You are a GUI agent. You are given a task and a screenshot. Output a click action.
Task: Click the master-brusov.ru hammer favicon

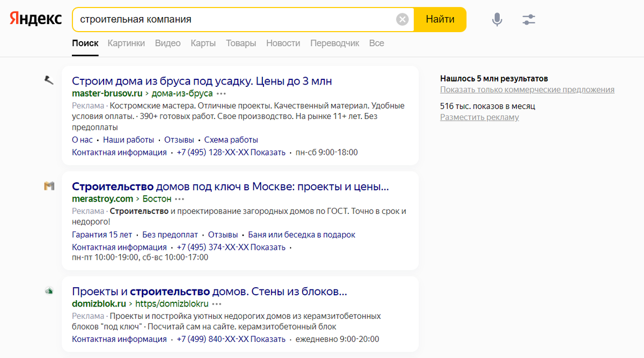(49, 80)
